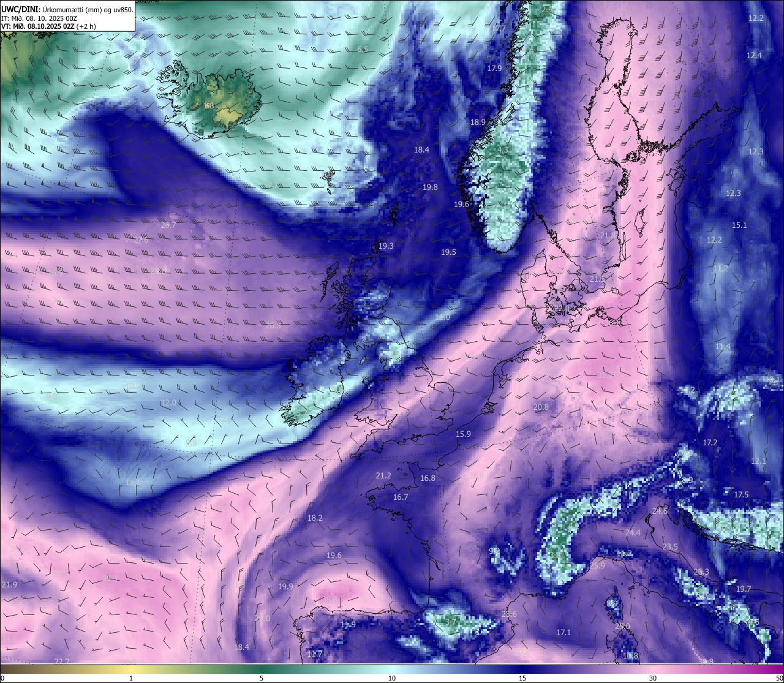Click the map value '3.7' over the Pyrenees
The height and width of the screenshot is (683, 784).
451,622
